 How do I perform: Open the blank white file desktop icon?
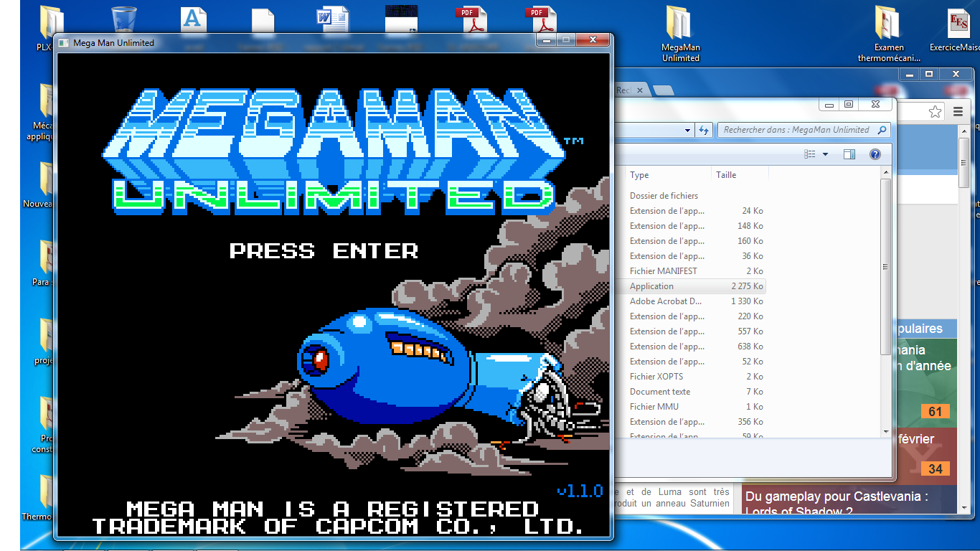pyautogui.click(x=263, y=20)
